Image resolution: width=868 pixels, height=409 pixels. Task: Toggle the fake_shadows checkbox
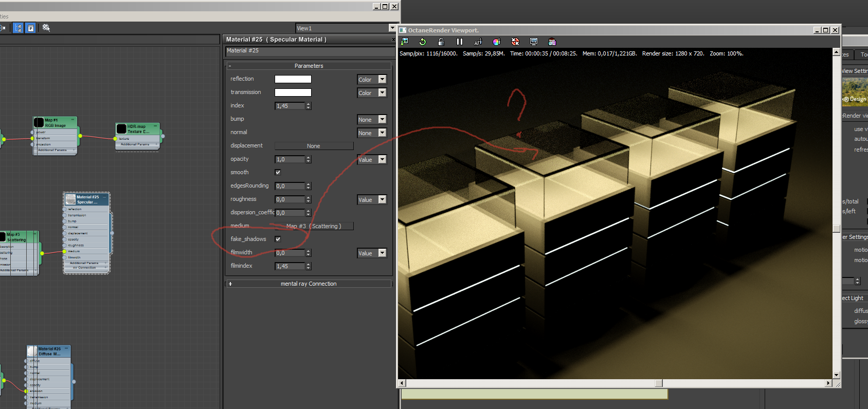point(278,239)
